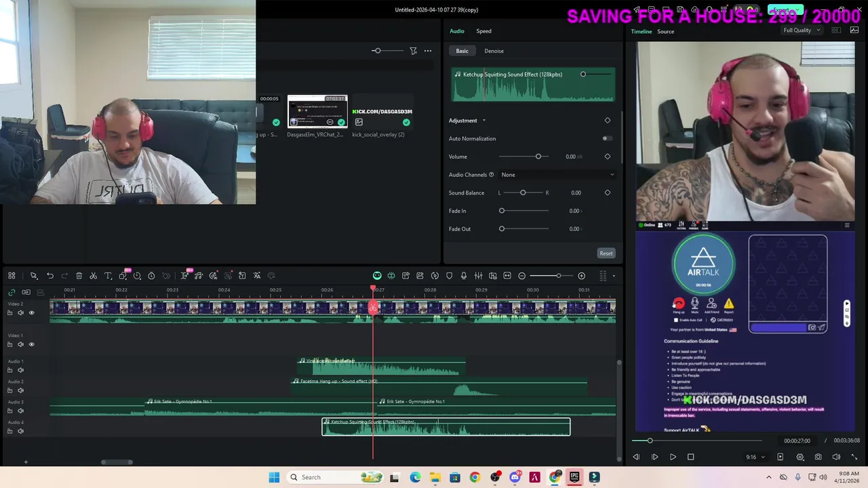Add a marker with the shield icon

[x=449, y=276]
